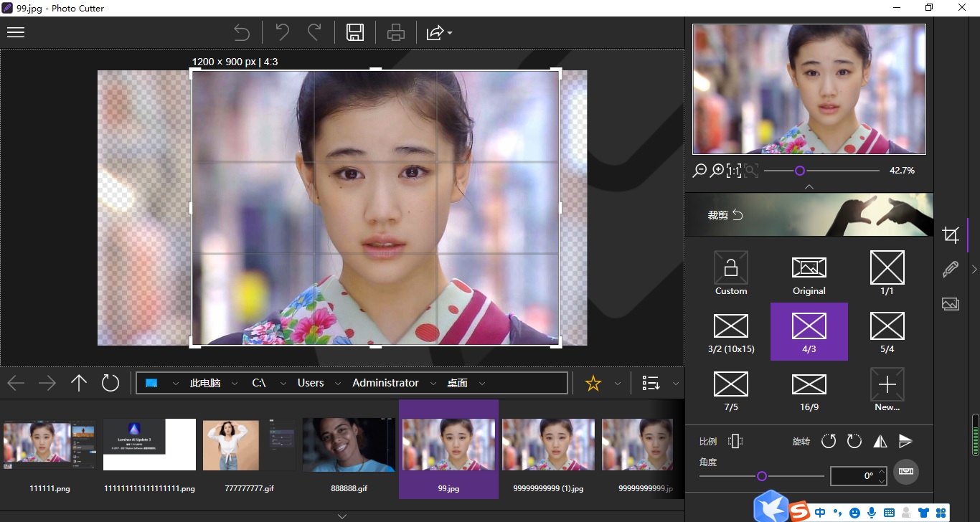Save the image with the floppy icon
The width and height of the screenshot is (980, 522).
[x=355, y=32]
